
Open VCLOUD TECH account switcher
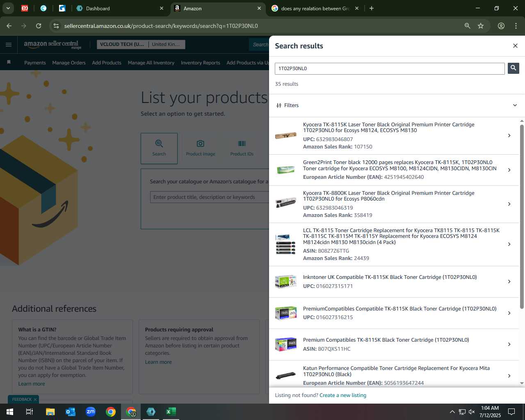tap(122, 44)
